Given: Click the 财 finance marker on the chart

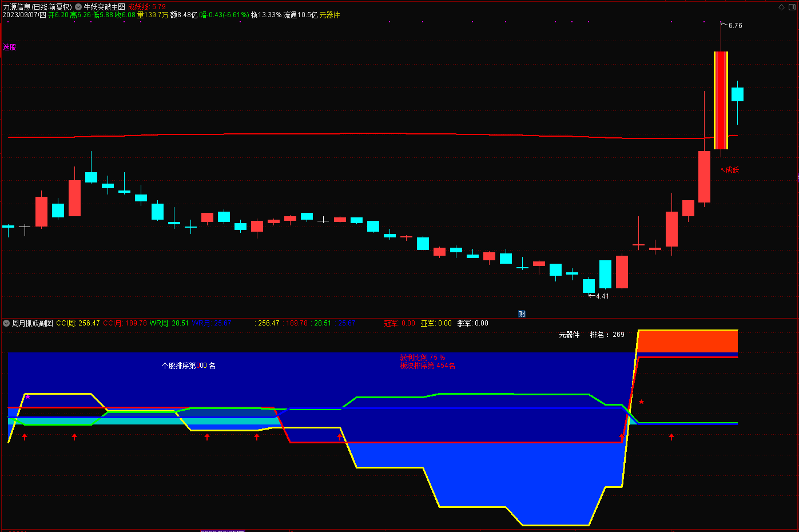Looking at the screenshot, I should point(522,313).
